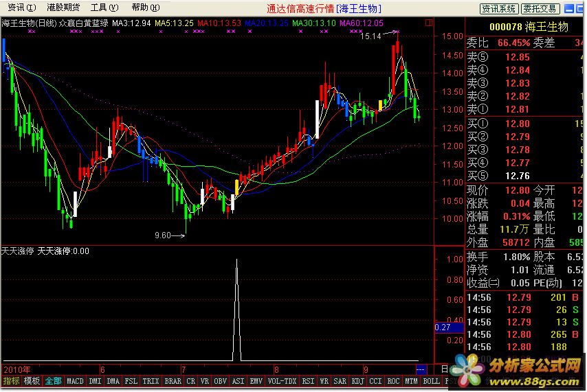Viewport: 587px width, 392px height.
Task: Switch to the SAR indicator tab
Action: coord(340,381)
